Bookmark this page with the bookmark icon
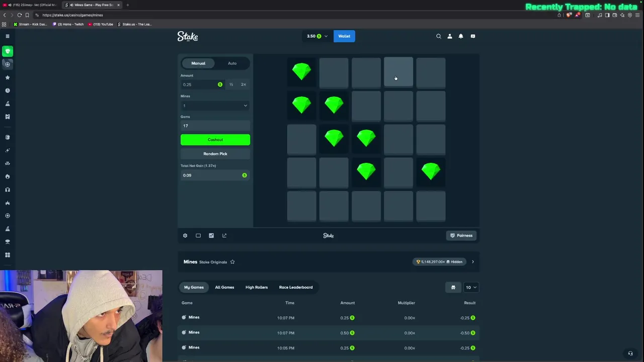This screenshot has height=362, width=644. pyautogui.click(x=27, y=15)
